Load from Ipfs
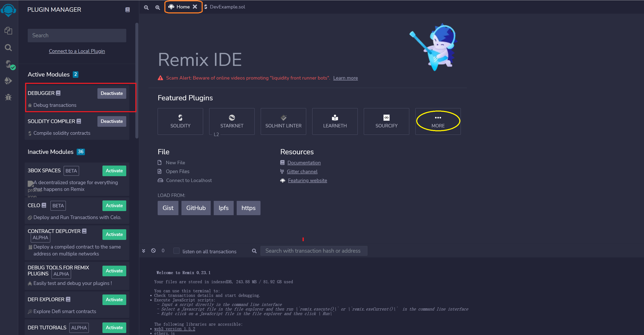644x335 pixels. tap(223, 208)
